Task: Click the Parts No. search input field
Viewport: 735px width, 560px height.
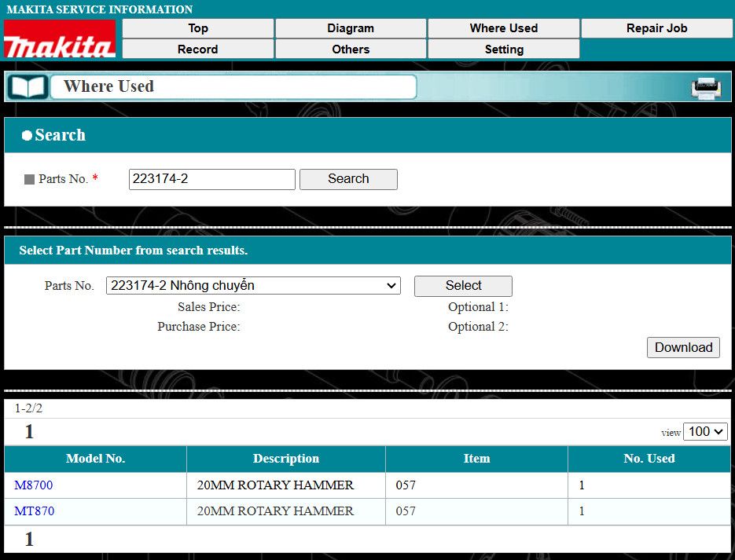Action: coord(212,179)
